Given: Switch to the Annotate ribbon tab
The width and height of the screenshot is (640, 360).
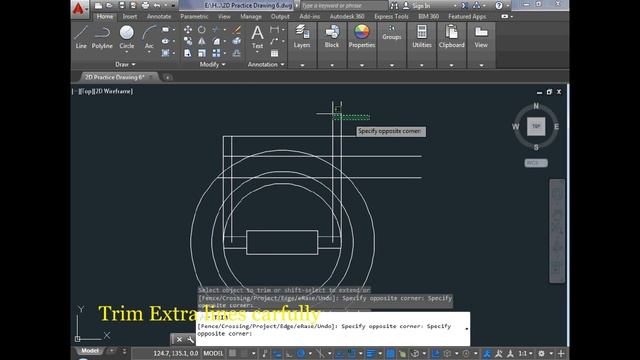Looking at the screenshot, I should (159, 17).
